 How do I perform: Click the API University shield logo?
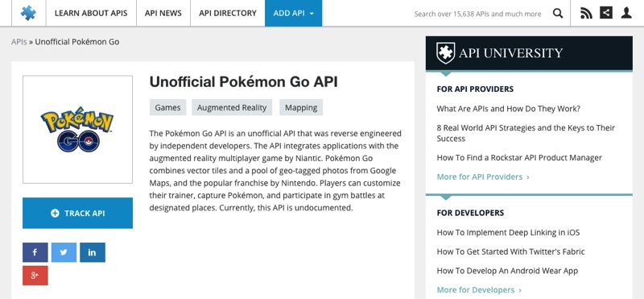click(x=445, y=53)
